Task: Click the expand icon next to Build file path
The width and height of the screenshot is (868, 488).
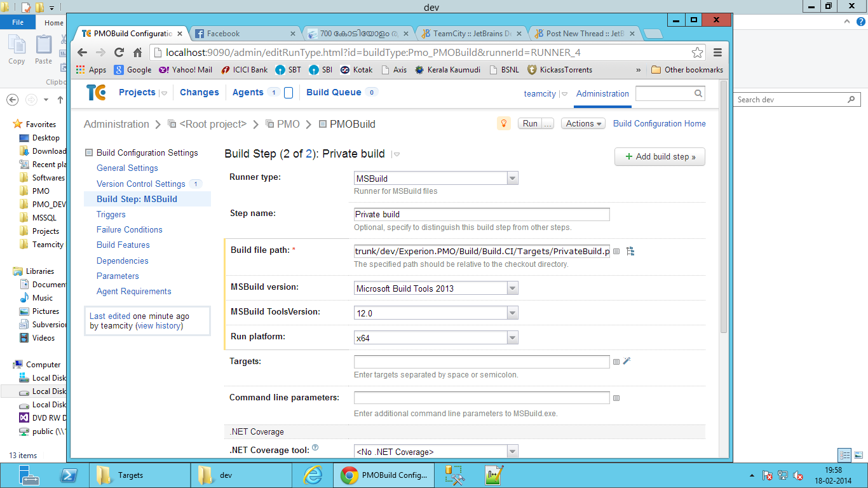Action: pyautogui.click(x=616, y=252)
